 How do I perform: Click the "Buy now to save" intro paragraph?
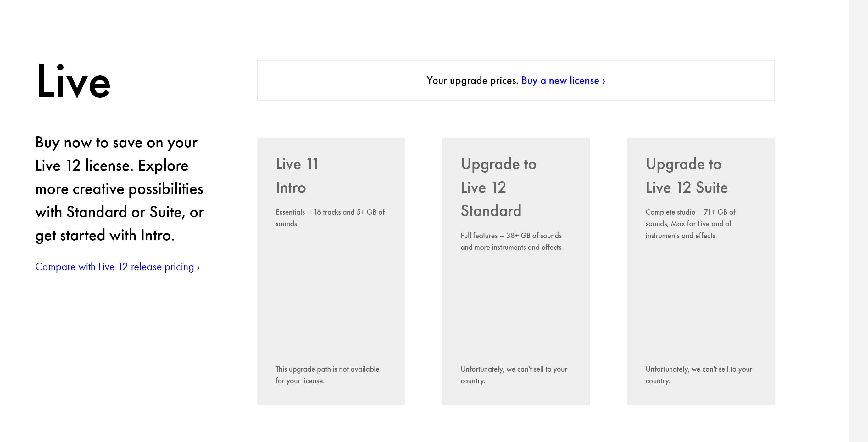[x=119, y=189]
